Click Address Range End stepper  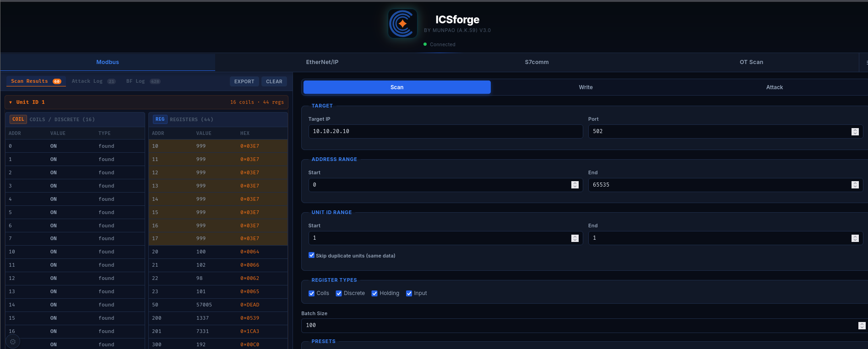pyautogui.click(x=855, y=185)
